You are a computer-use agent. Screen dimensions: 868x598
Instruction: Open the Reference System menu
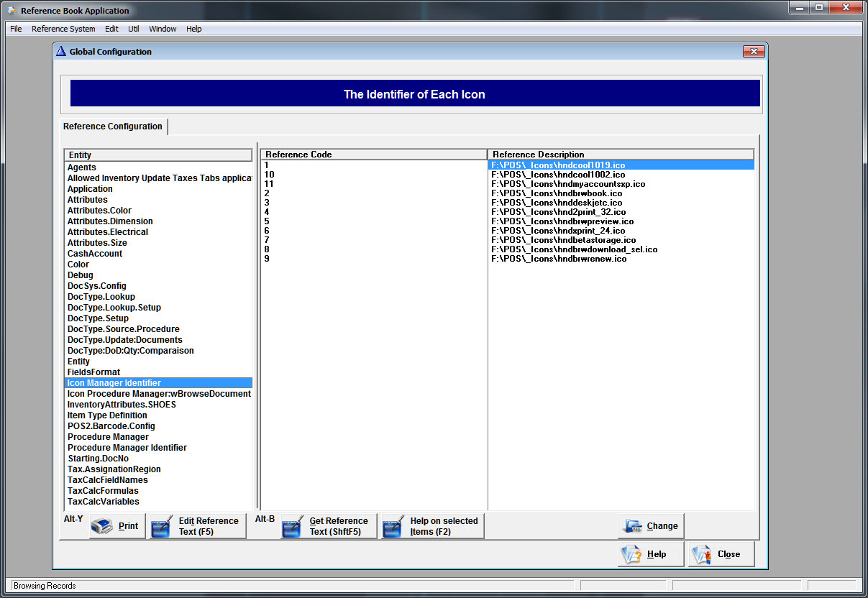pos(63,29)
